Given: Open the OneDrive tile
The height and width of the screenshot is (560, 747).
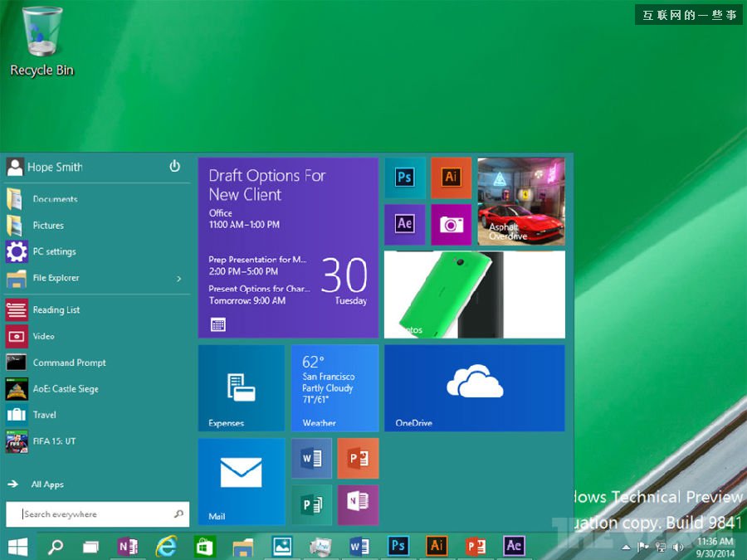Looking at the screenshot, I should [475, 387].
